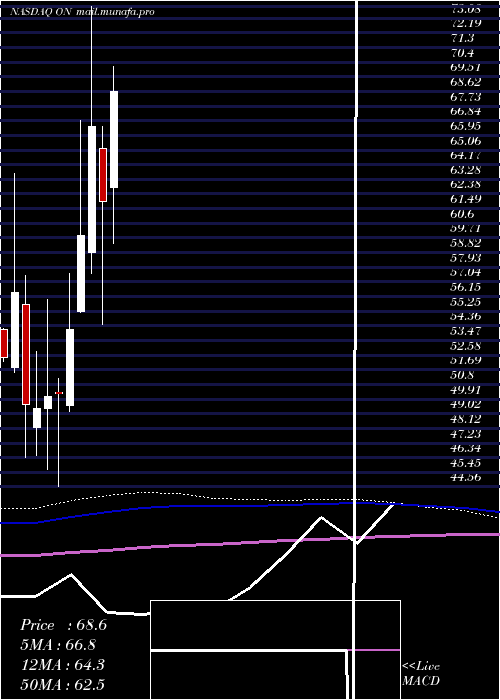Click the red candle body between 61.49 and 65.06
Screen dimensions: 500x700
click(x=103, y=175)
